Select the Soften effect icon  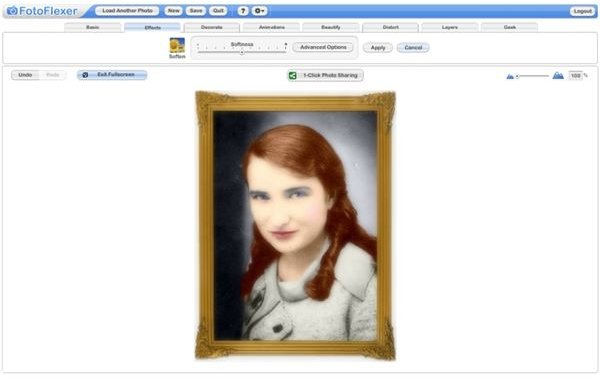tap(177, 45)
